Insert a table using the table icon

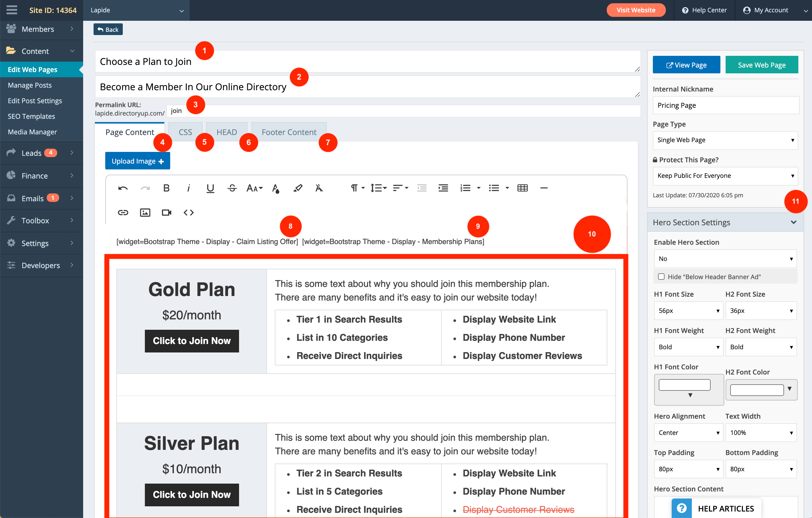522,188
